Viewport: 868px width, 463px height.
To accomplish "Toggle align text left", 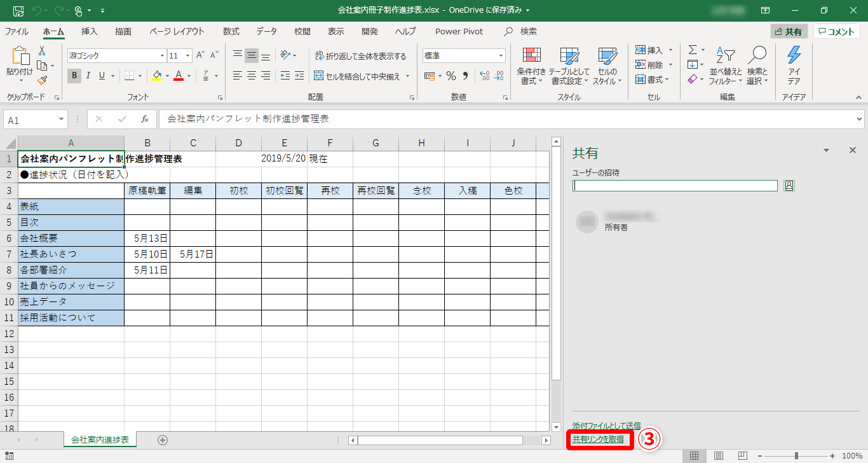I will pos(238,76).
